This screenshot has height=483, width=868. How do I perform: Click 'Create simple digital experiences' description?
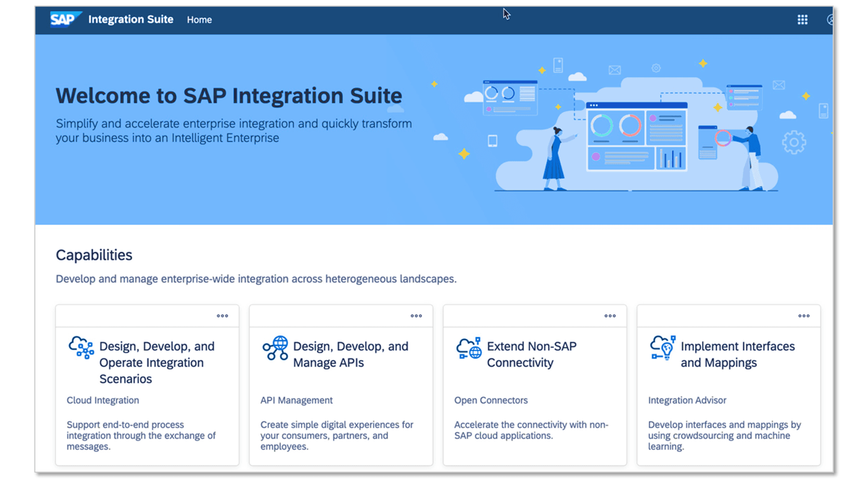click(x=336, y=435)
